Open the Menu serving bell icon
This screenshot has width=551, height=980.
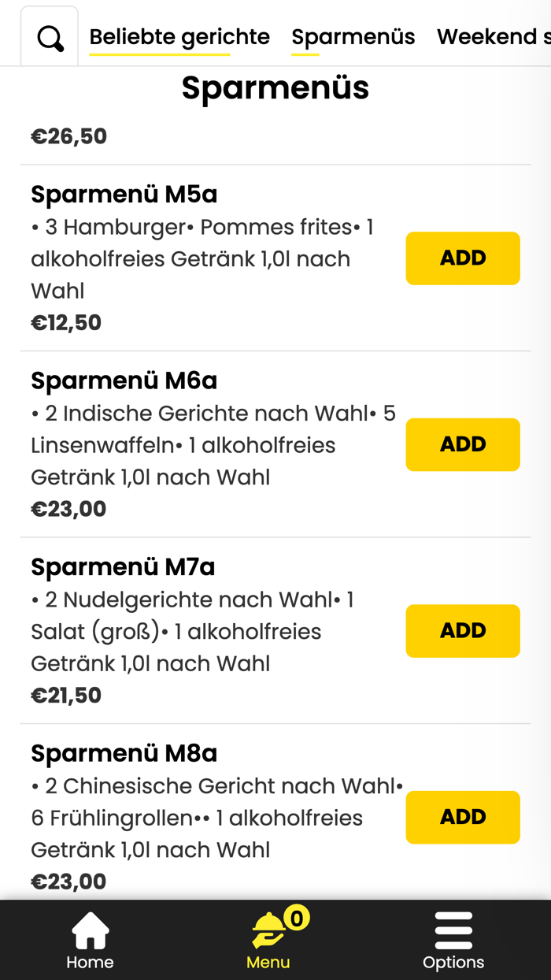tap(268, 931)
